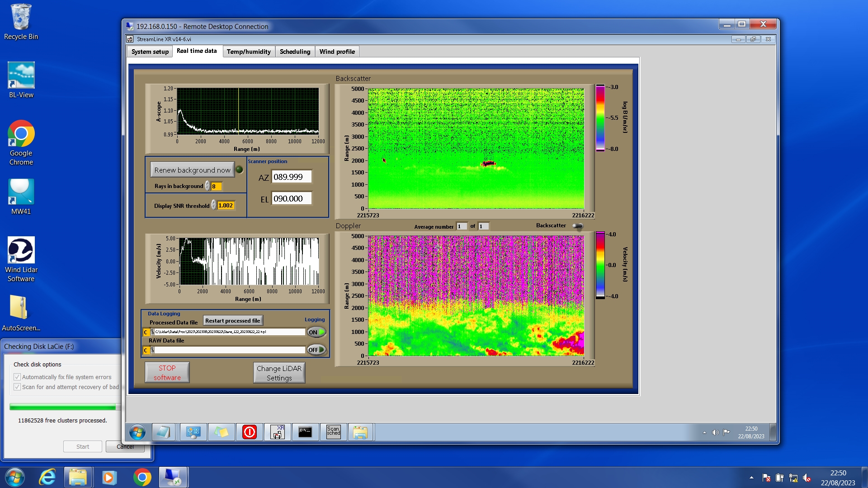Flip the Backscatter toggle above Doppler plot
Viewport: 868px width, 488px height.
pyautogui.click(x=577, y=226)
